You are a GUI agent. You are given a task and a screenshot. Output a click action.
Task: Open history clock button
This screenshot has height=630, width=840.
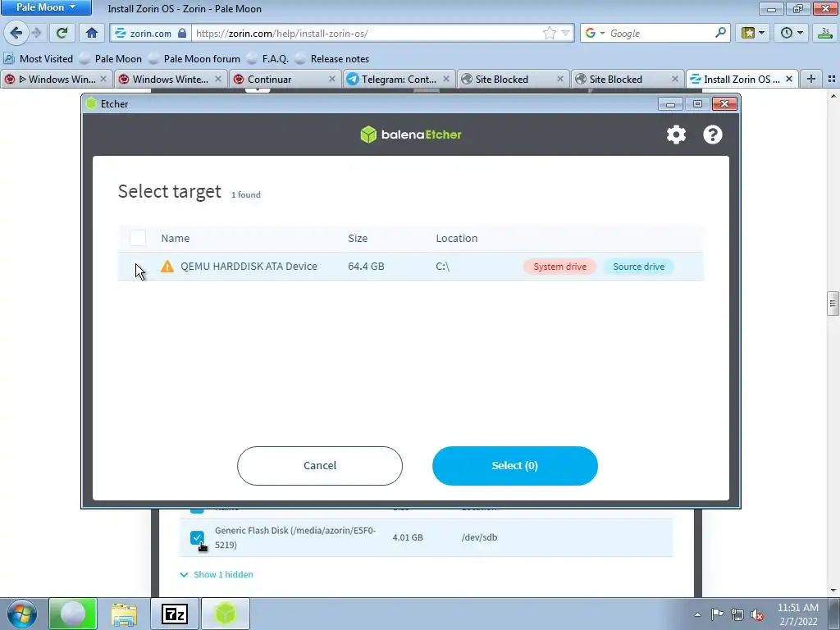792,33
